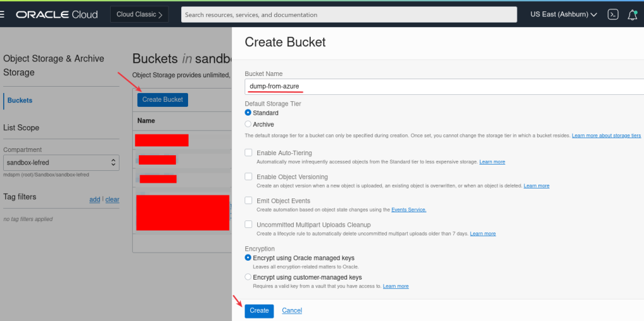Screen dimensions: 644x321
Task: Open the hamburger navigation menu
Action: (x=2, y=14)
